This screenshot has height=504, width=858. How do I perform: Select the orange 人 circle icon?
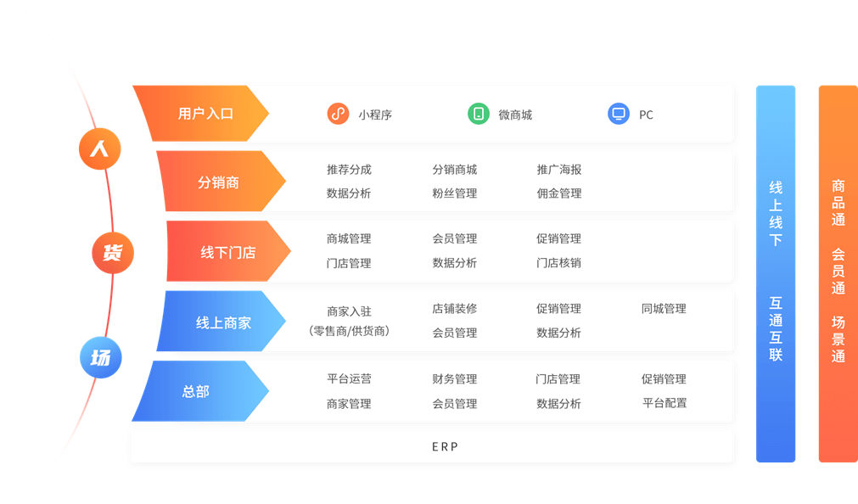tap(100, 149)
